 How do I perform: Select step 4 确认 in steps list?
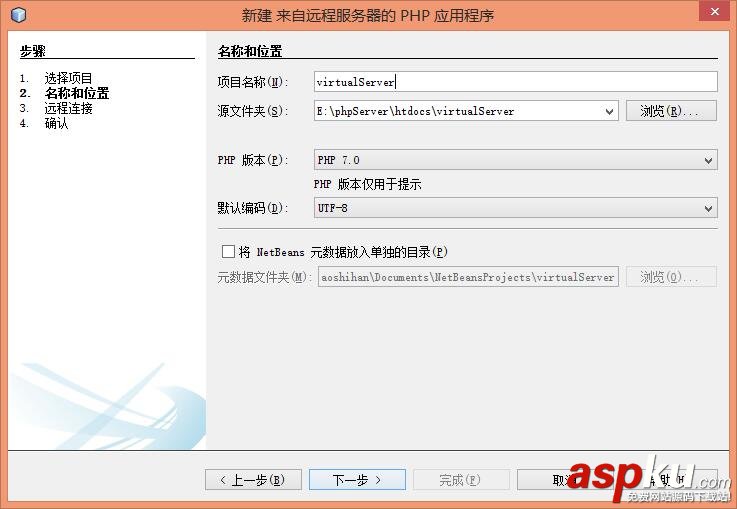tap(56, 123)
